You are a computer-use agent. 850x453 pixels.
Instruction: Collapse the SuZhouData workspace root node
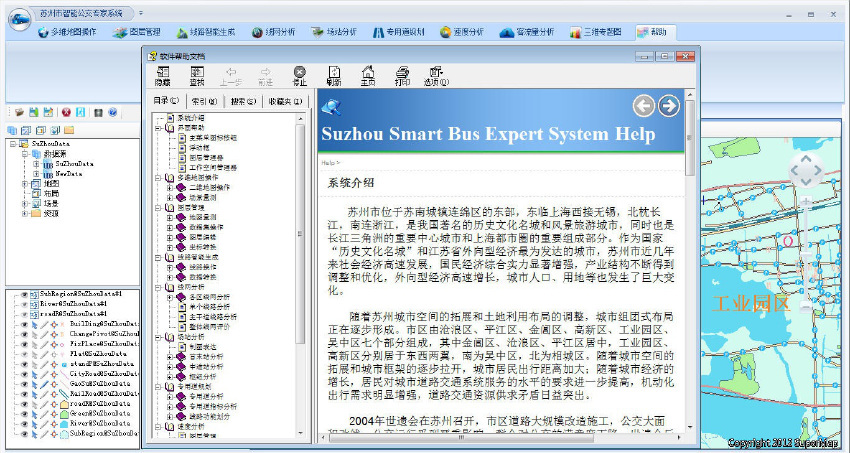coord(13,144)
